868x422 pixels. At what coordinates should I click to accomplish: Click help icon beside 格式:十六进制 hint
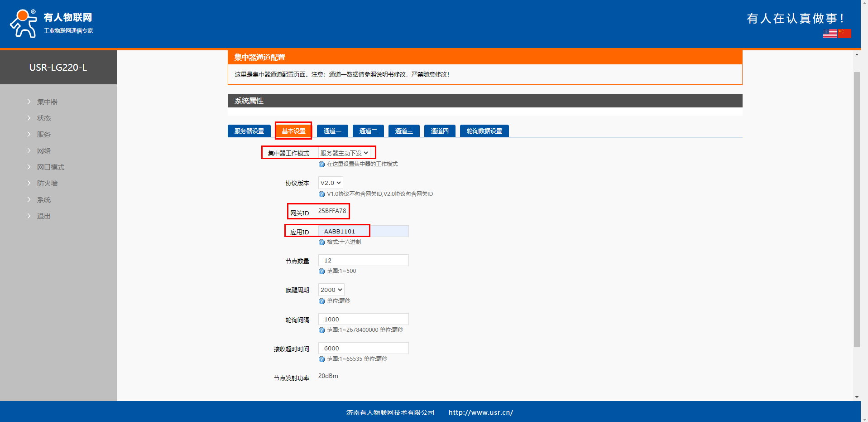[321, 243]
